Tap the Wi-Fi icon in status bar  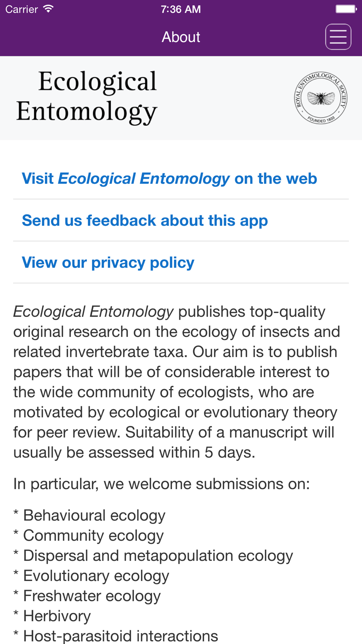(48, 9)
